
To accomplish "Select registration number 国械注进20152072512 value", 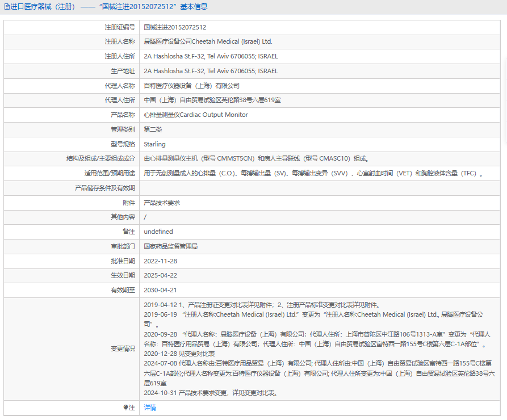I will [x=175, y=27].
